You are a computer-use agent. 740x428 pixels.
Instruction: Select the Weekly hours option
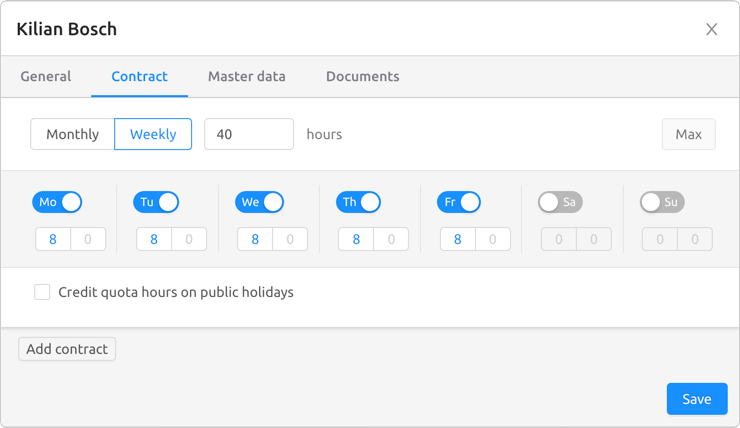pos(153,134)
